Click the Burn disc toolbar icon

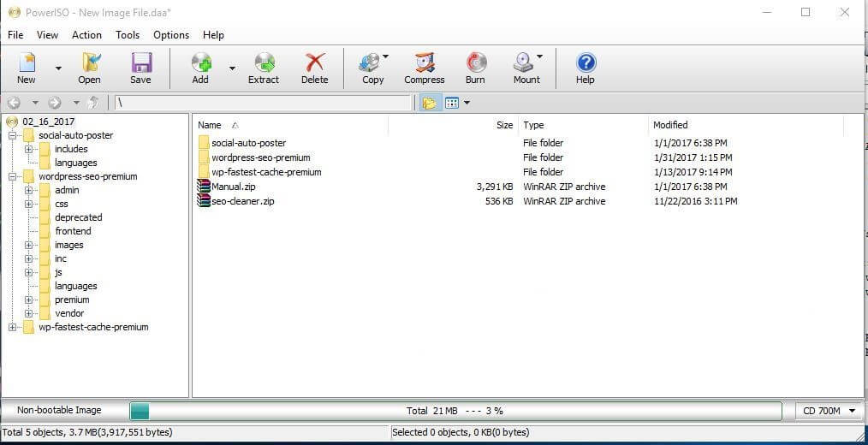pyautogui.click(x=476, y=62)
